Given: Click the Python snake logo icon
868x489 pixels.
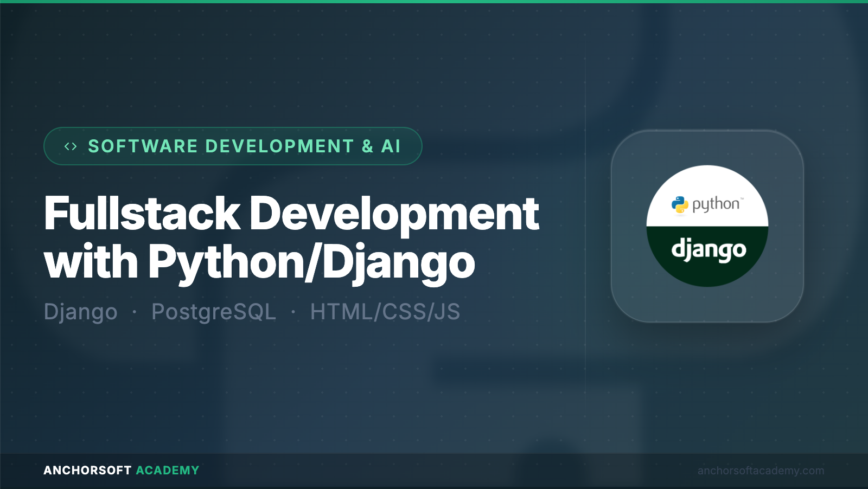Looking at the screenshot, I should pos(680,205).
